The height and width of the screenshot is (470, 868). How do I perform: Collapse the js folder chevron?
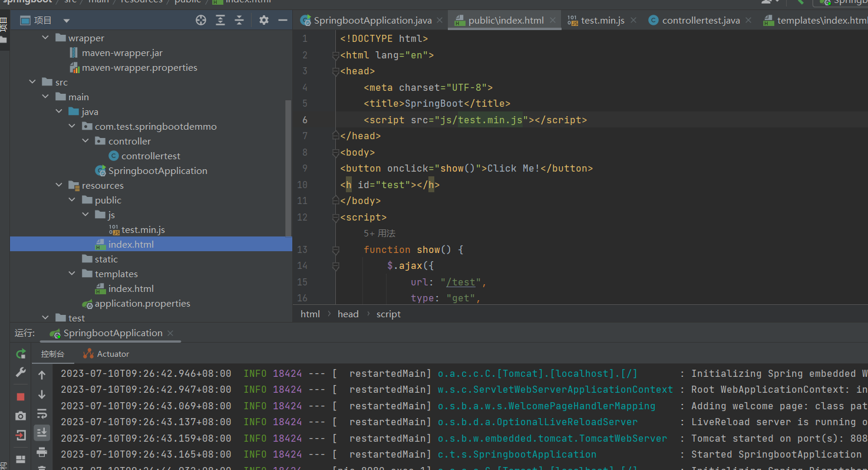pos(85,215)
